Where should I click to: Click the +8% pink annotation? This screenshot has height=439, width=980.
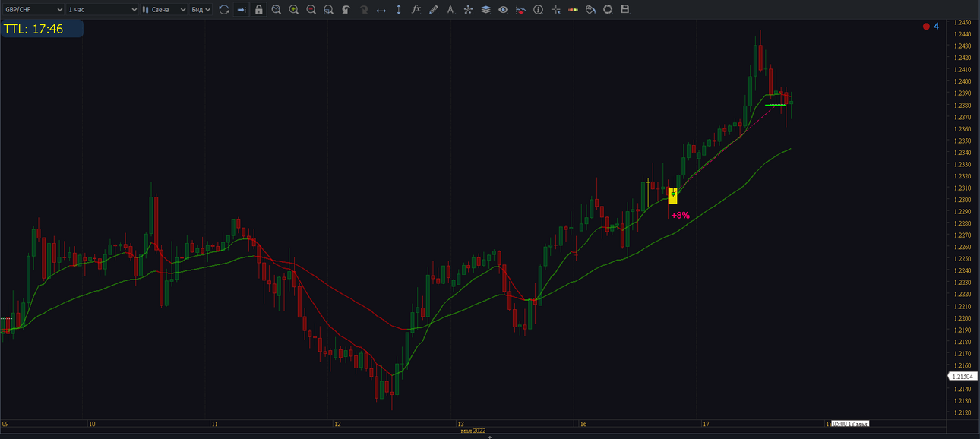[680, 216]
